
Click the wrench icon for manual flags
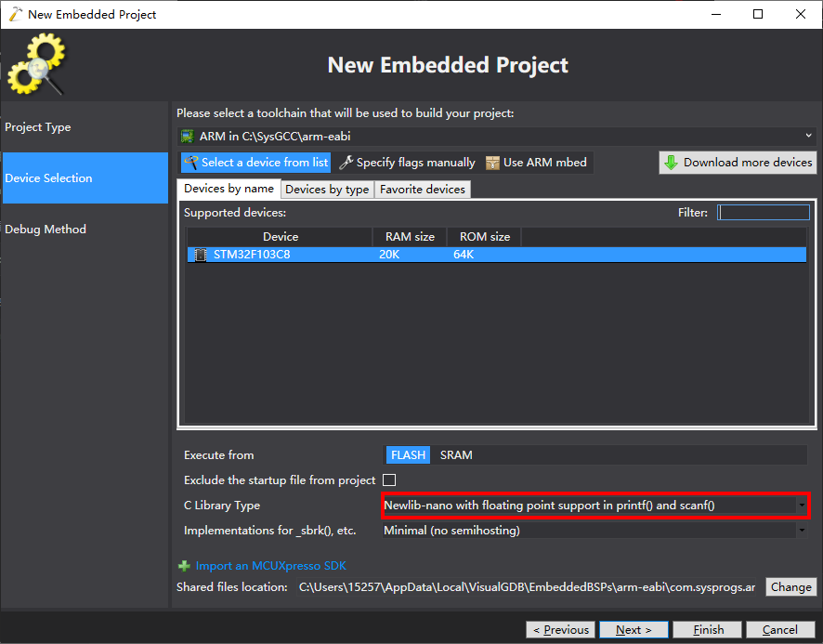point(346,163)
